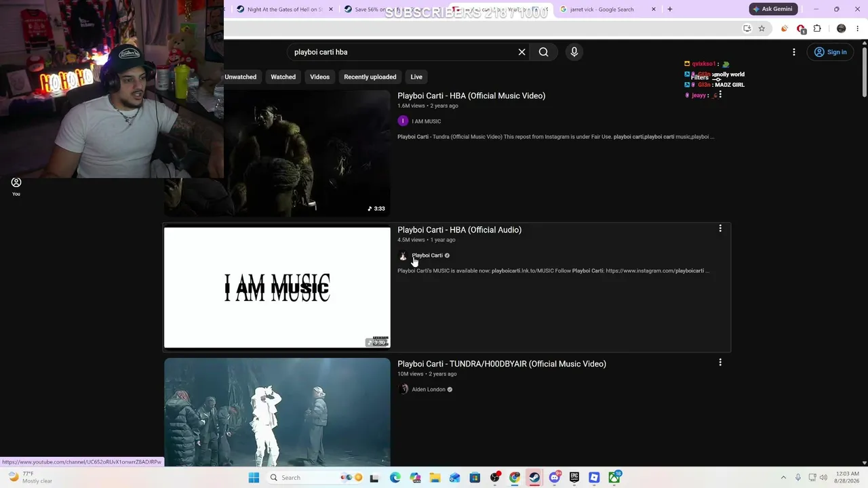868x488 pixels.
Task: Open the title Playboi Carti - HBA (Official Audio)
Action: pyautogui.click(x=459, y=230)
